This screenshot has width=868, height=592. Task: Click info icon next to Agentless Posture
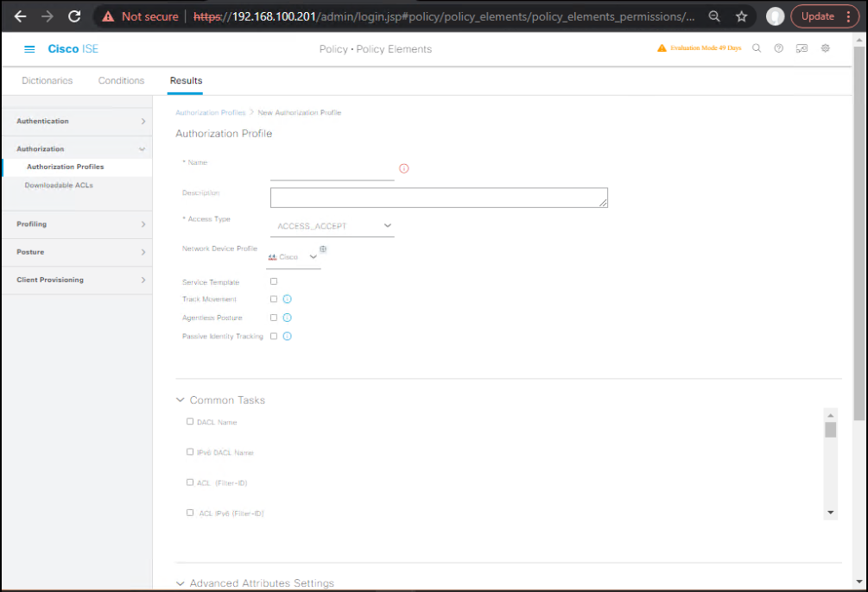(287, 318)
